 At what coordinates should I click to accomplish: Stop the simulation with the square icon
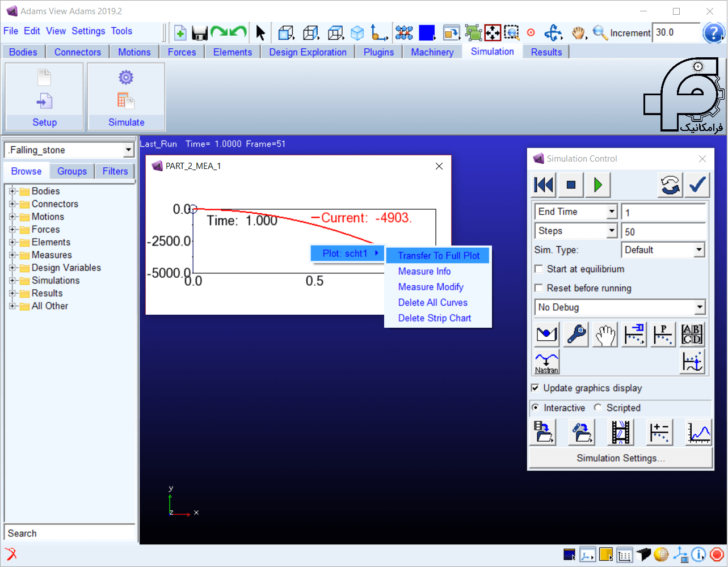571,185
